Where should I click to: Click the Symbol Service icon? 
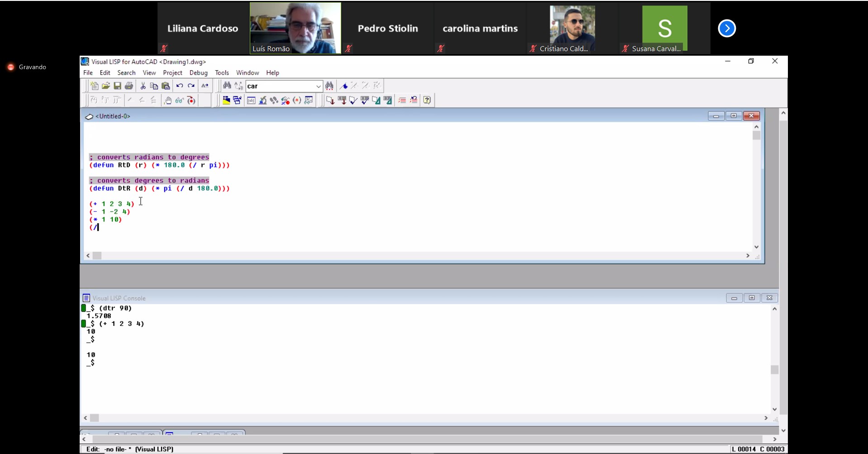pos(285,100)
